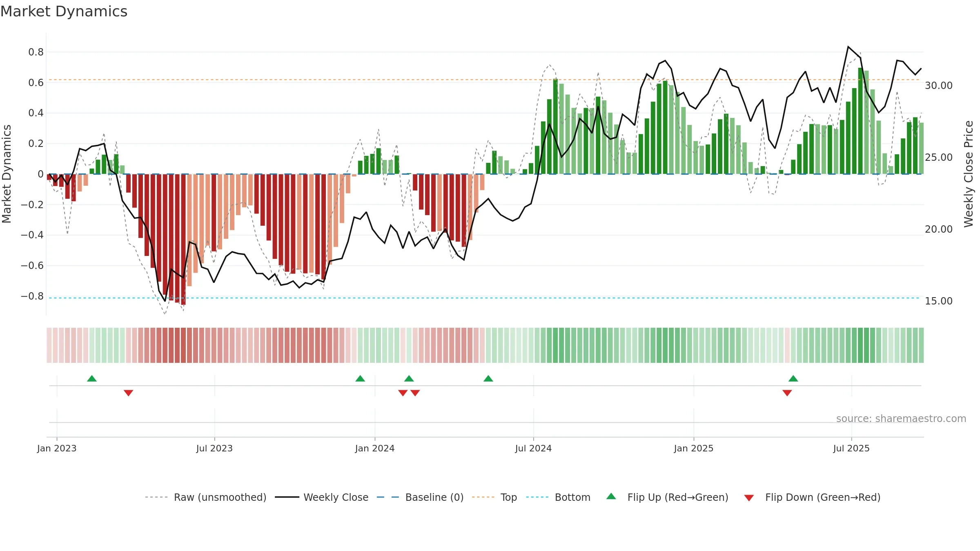Screen dimensions: 980x551
Task: Click the 0.2 tick on left axis
Action: click(x=36, y=144)
